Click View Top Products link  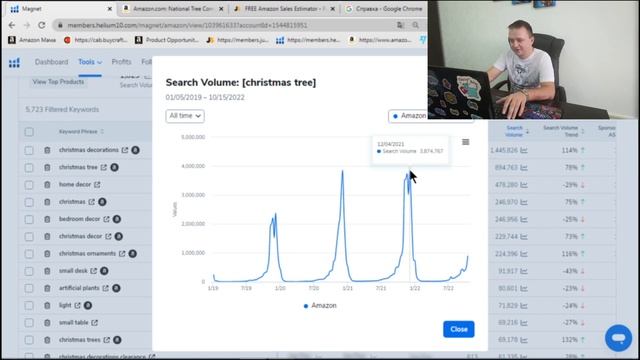click(58, 82)
